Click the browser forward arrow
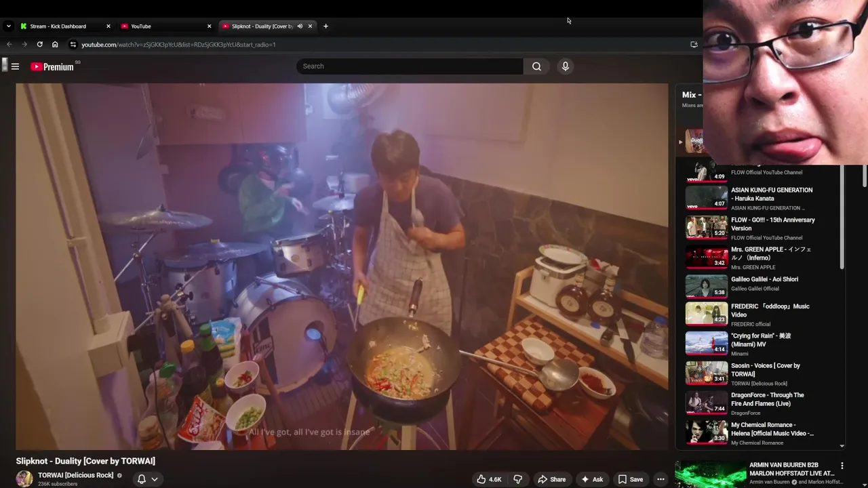Screen dimensions: 868x488 24,45
